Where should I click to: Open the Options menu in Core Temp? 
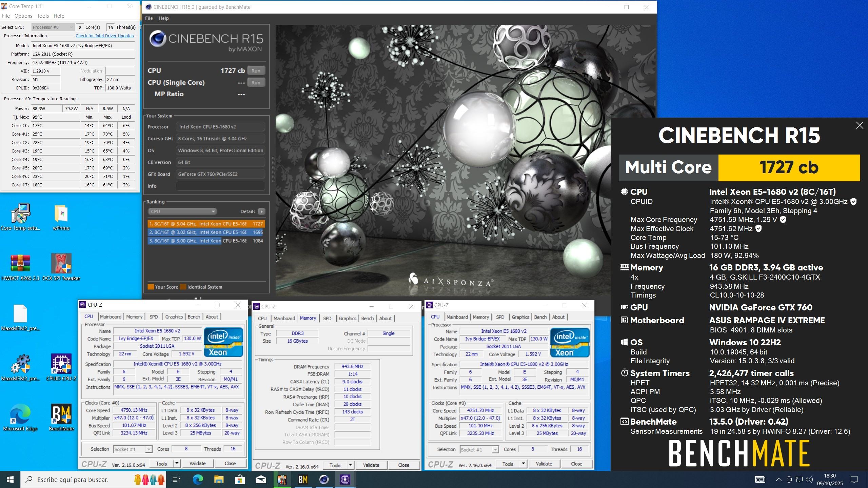pos(23,16)
